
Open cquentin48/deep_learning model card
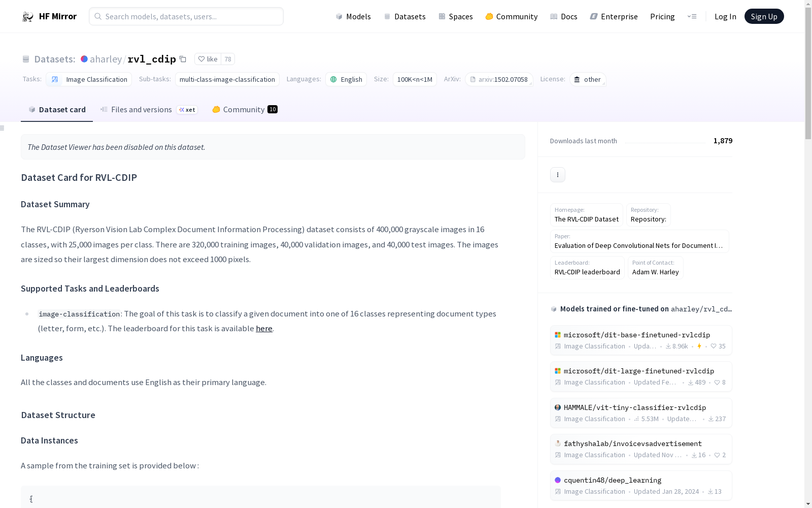pos(641,486)
